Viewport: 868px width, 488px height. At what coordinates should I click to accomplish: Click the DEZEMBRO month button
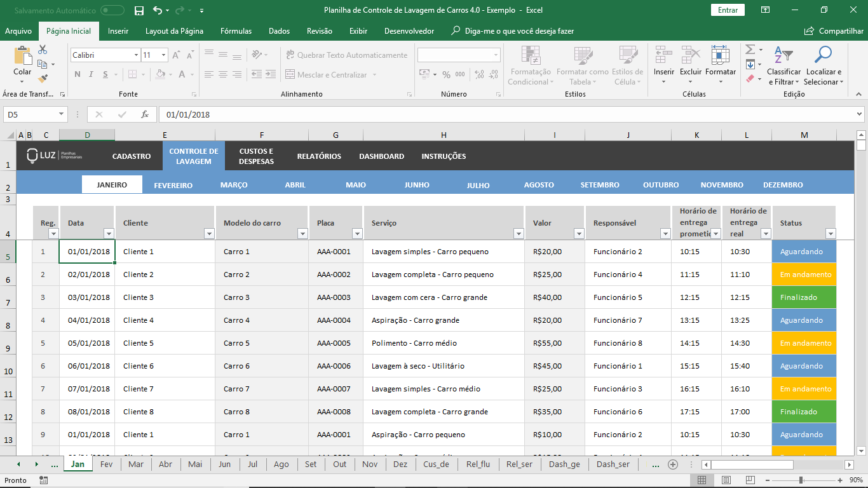tap(783, 186)
